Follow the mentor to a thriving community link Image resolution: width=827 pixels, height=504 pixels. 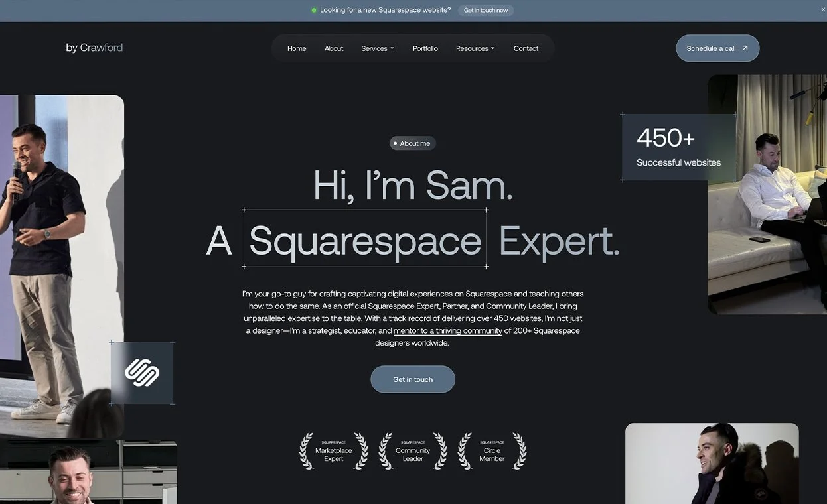click(448, 330)
